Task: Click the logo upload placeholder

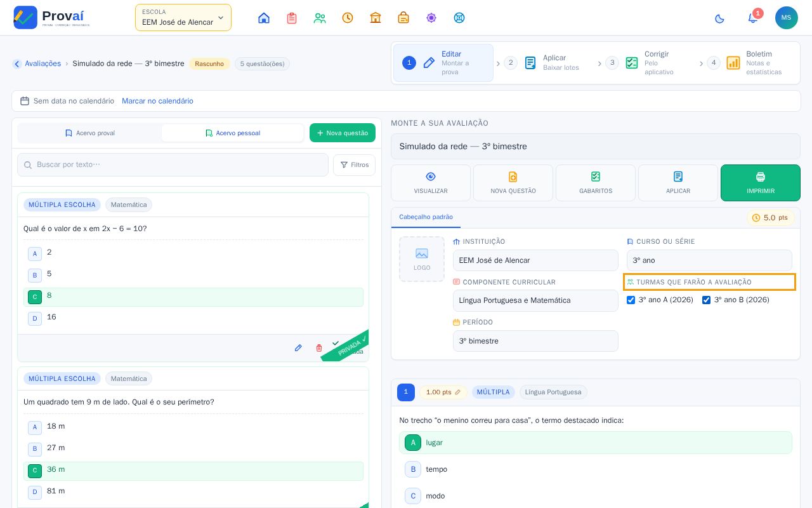Action: 422,259
